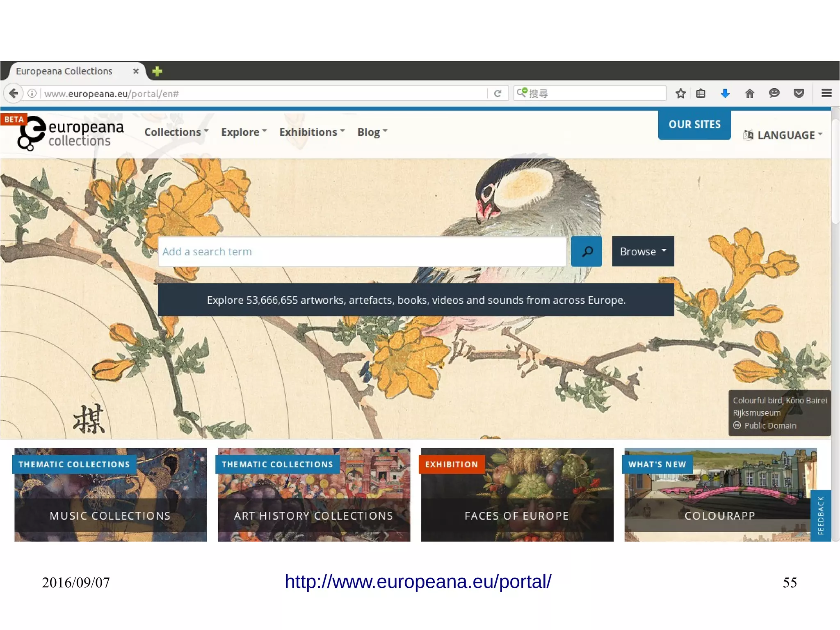Click the Europeana Collections logo
Screen dimensions: 840x630
(x=70, y=133)
